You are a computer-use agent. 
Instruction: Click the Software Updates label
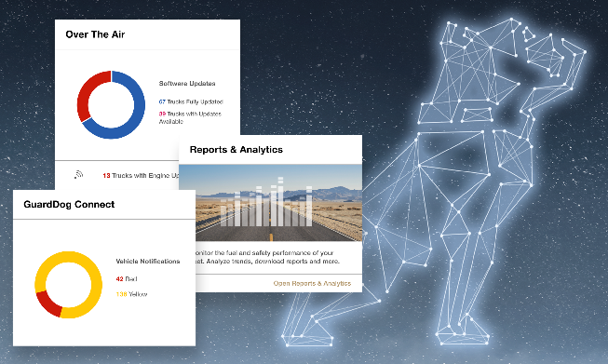(187, 84)
